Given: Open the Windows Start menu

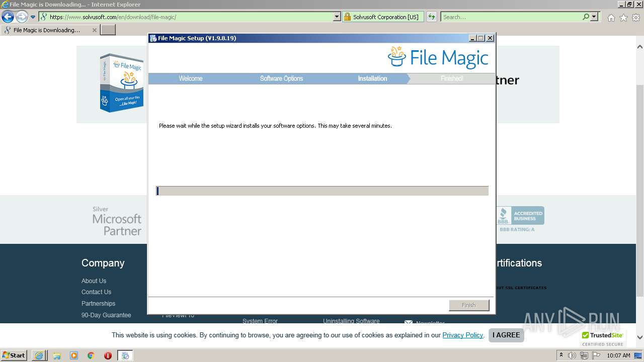Looking at the screenshot, I should pyautogui.click(x=14, y=355).
